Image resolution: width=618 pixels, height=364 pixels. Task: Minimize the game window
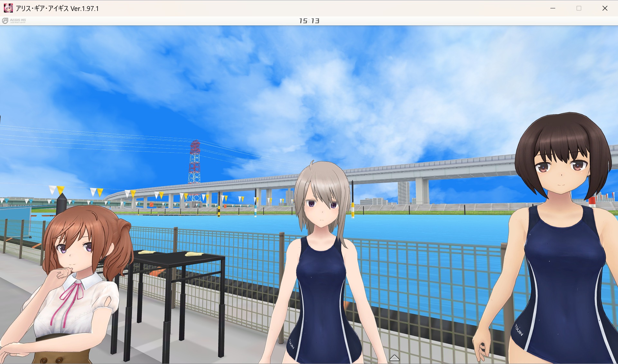tap(553, 8)
